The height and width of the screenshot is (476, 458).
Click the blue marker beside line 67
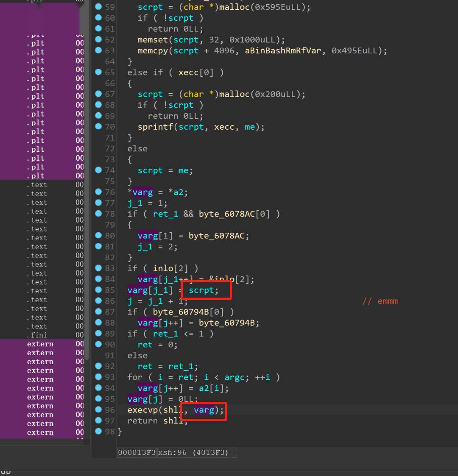pos(98,94)
